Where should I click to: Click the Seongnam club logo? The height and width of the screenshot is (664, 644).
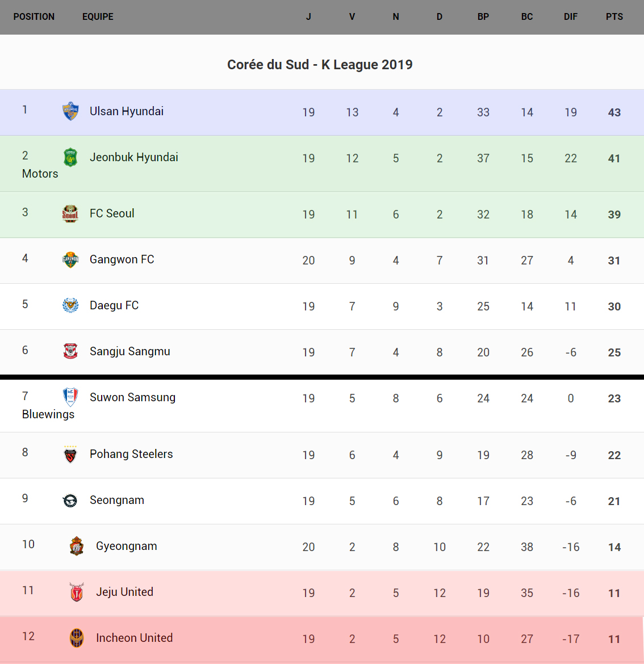click(x=70, y=501)
